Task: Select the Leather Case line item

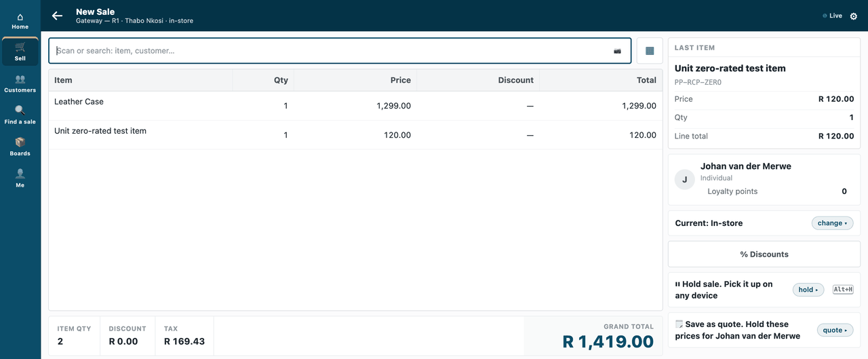Action: click(x=355, y=106)
